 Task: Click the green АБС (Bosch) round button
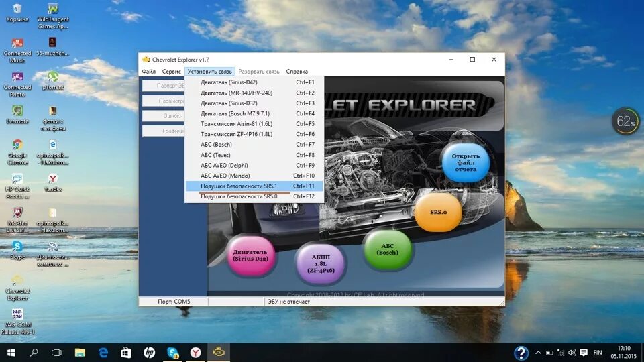pyautogui.click(x=387, y=249)
